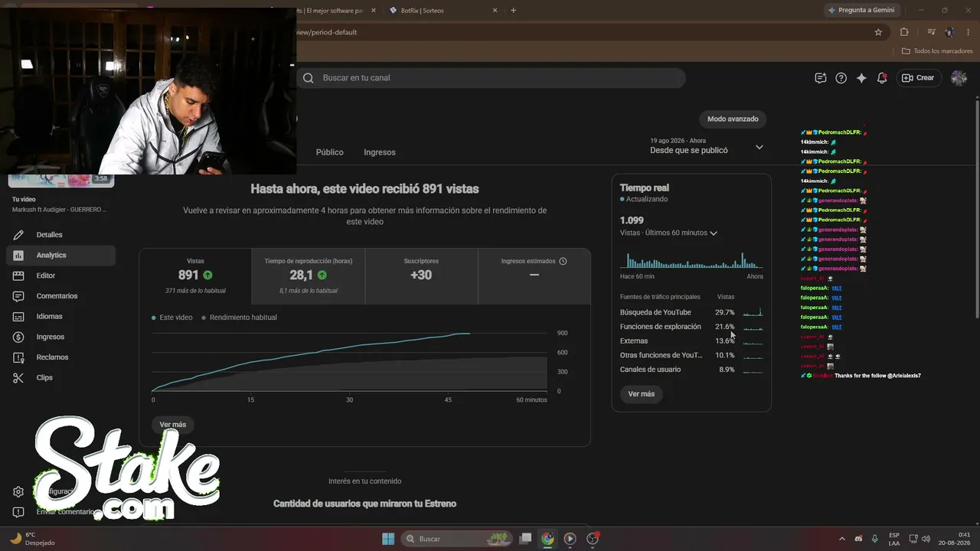Click the Chrome address bar
The width and height of the screenshot is (980, 551).
(582, 32)
